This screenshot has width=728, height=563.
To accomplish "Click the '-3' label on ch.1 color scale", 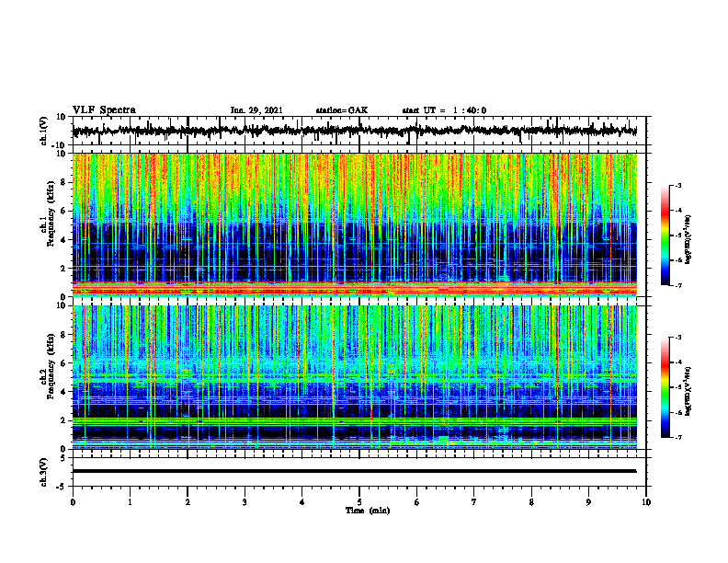I will coord(677,185).
